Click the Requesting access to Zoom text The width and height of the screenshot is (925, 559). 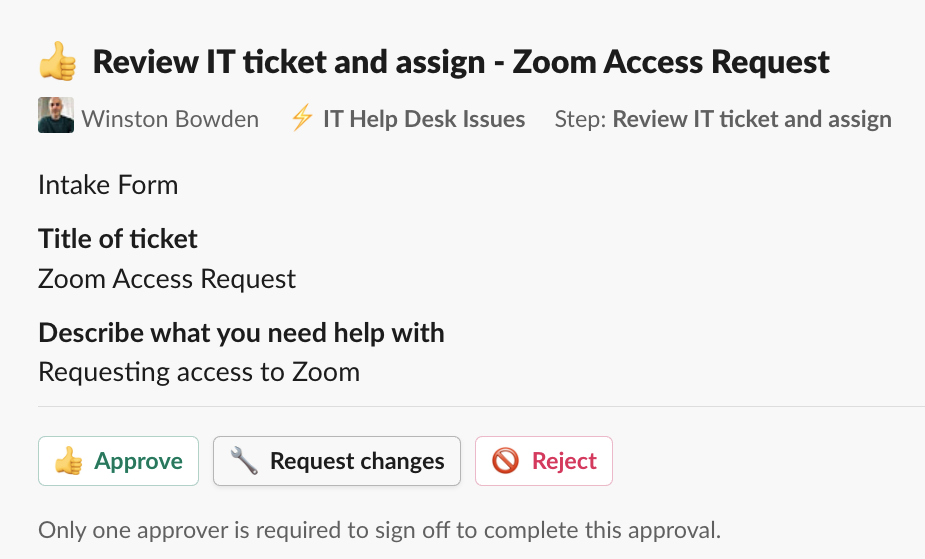[x=199, y=372]
